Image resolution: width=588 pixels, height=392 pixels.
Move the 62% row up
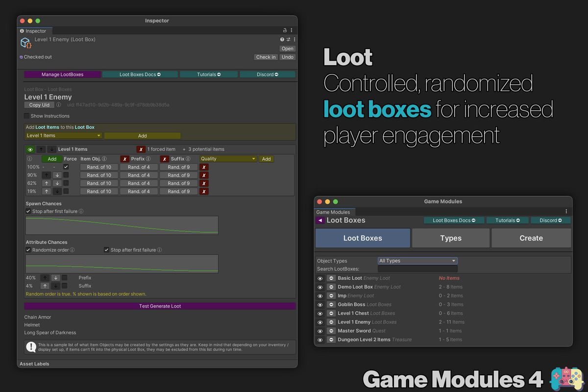click(x=47, y=183)
